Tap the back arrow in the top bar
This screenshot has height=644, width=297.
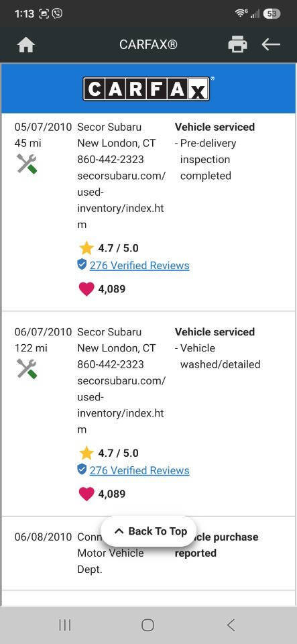(271, 44)
